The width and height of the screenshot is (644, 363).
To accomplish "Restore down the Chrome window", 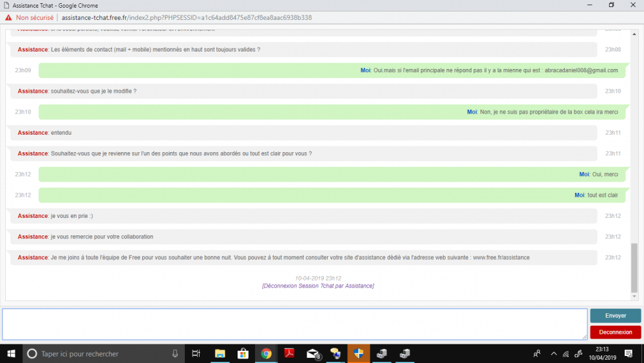I will [x=611, y=5].
